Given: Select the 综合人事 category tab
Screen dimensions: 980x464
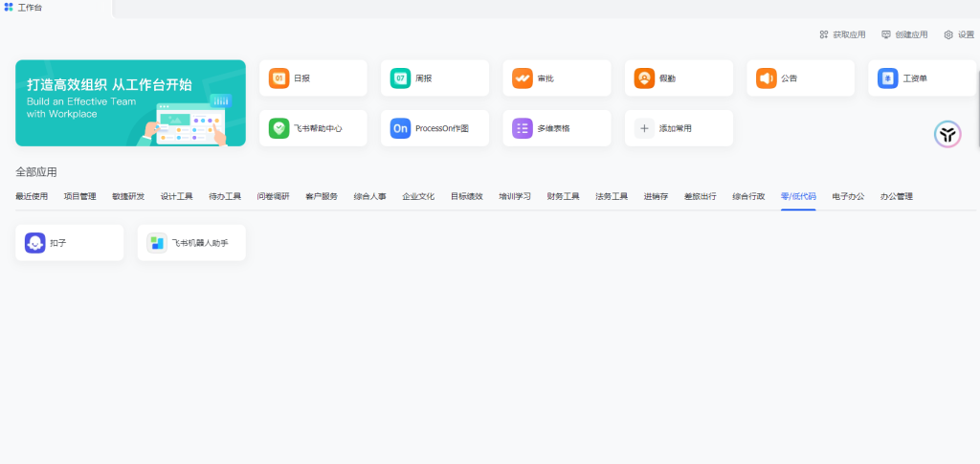Looking at the screenshot, I should click(x=370, y=197).
